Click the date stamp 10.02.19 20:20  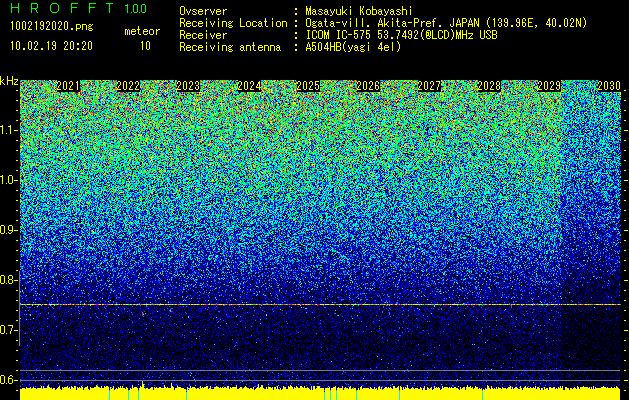51,46
